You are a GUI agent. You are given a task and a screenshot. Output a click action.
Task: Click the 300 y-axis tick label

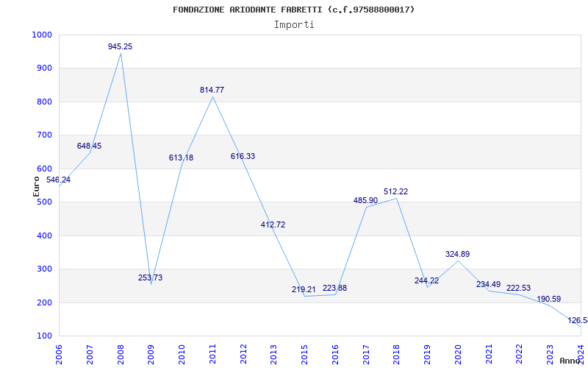click(44, 269)
